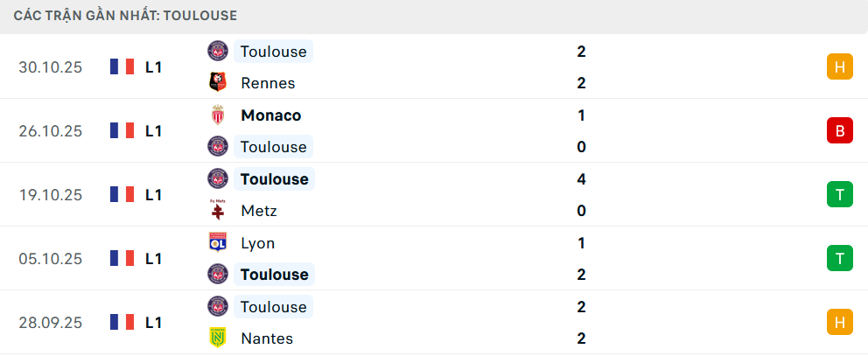Click French flag for the 05.10.25 match

tap(122, 259)
